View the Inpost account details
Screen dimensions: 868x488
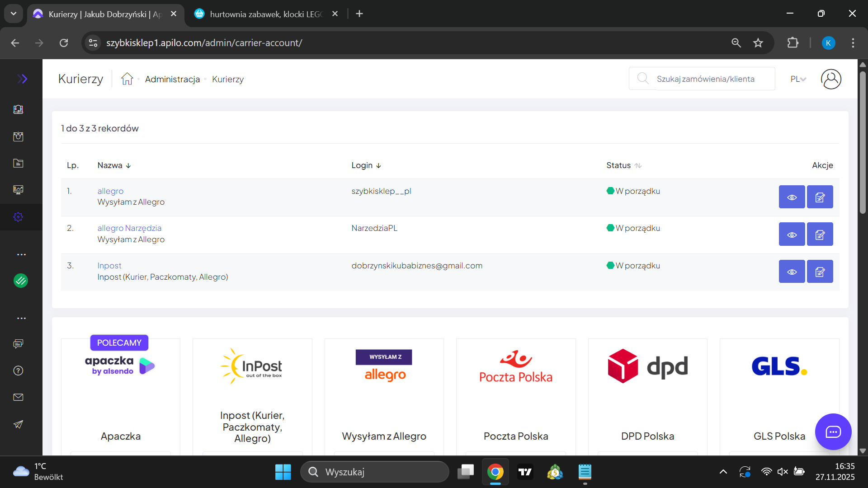click(792, 272)
